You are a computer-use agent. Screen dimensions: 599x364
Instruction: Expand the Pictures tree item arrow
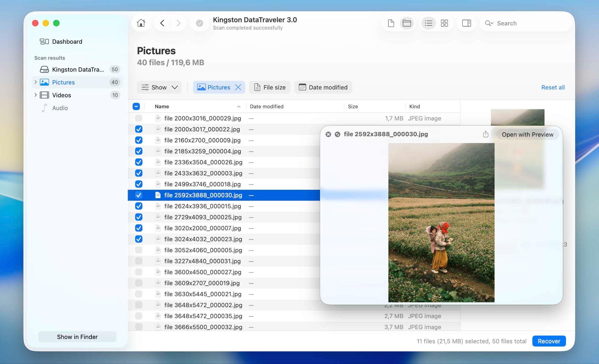tap(35, 82)
